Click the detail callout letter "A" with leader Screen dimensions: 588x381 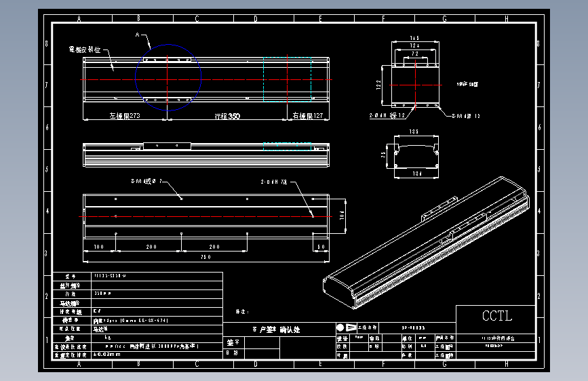(137, 35)
